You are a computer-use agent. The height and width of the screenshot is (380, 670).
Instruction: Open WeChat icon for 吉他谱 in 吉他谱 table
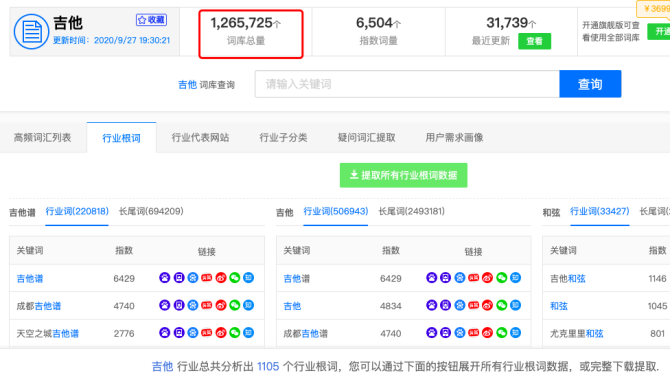(235, 278)
